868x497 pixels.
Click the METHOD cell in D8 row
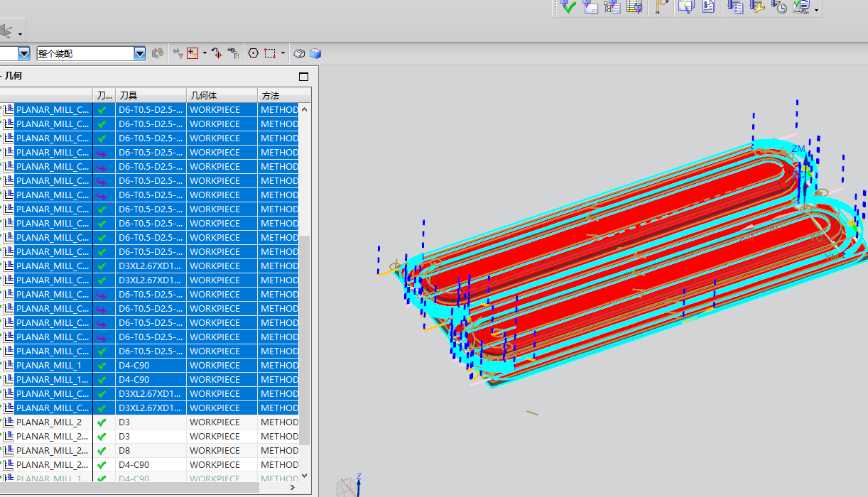(278, 450)
